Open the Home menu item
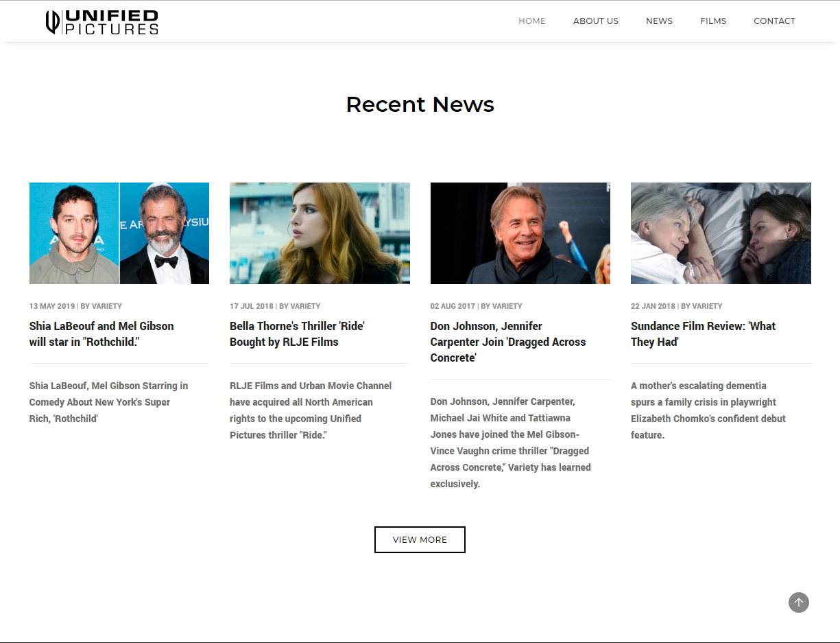 (x=531, y=21)
